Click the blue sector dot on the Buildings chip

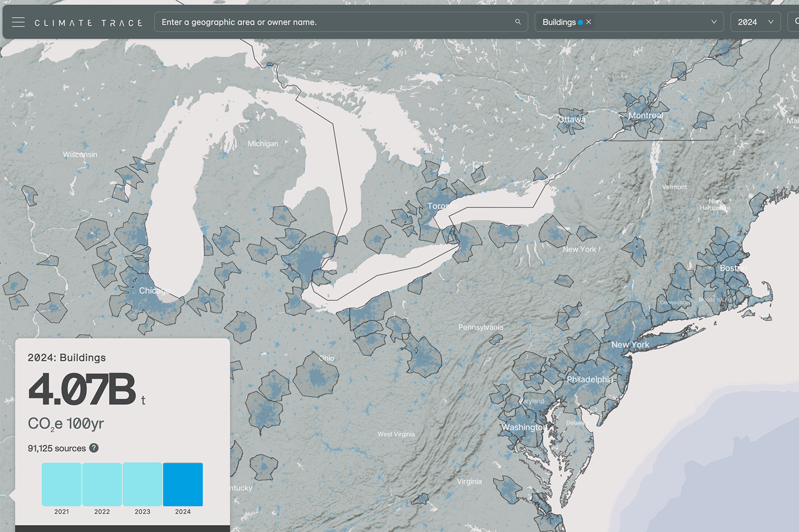(580, 22)
